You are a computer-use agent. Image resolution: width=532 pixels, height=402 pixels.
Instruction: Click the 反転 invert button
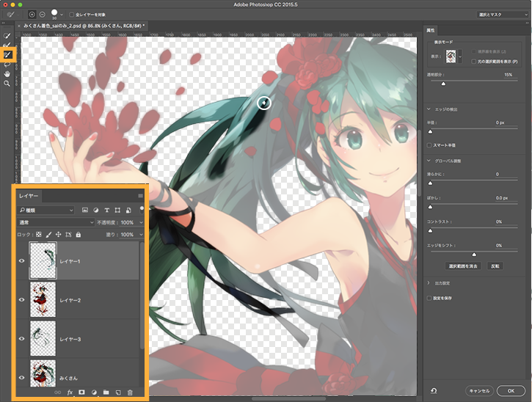495,266
